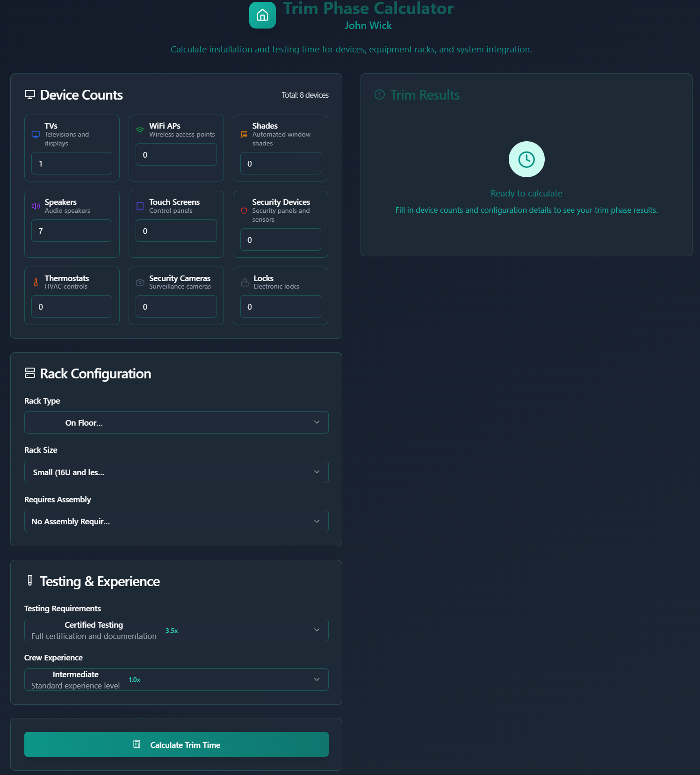This screenshot has width=700, height=775.
Task: Click the Speakers count input field
Action: 72,231
